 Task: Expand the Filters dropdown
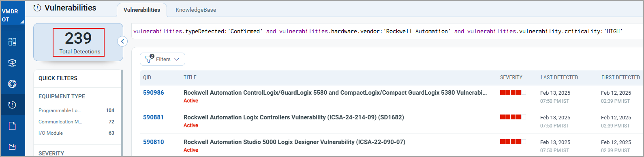(x=163, y=59)
